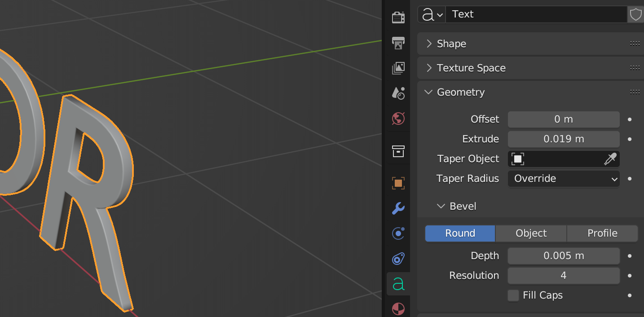Open the Taper Radius Override dropdown
Image resolution: width=644 pixels, height=317 pixels.
coord(564,179)
